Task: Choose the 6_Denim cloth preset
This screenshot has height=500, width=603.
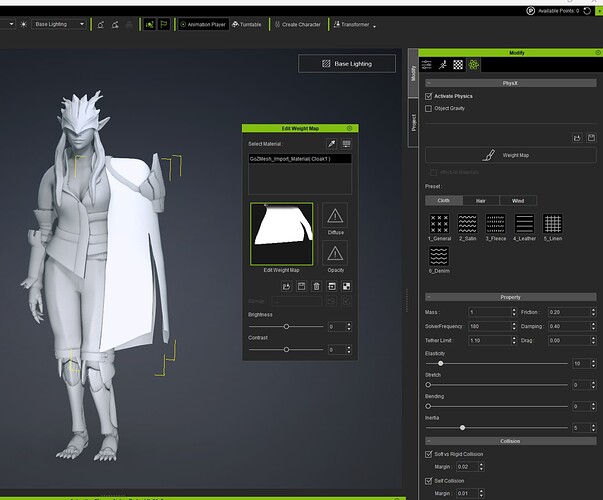Action: click(439, 256)
